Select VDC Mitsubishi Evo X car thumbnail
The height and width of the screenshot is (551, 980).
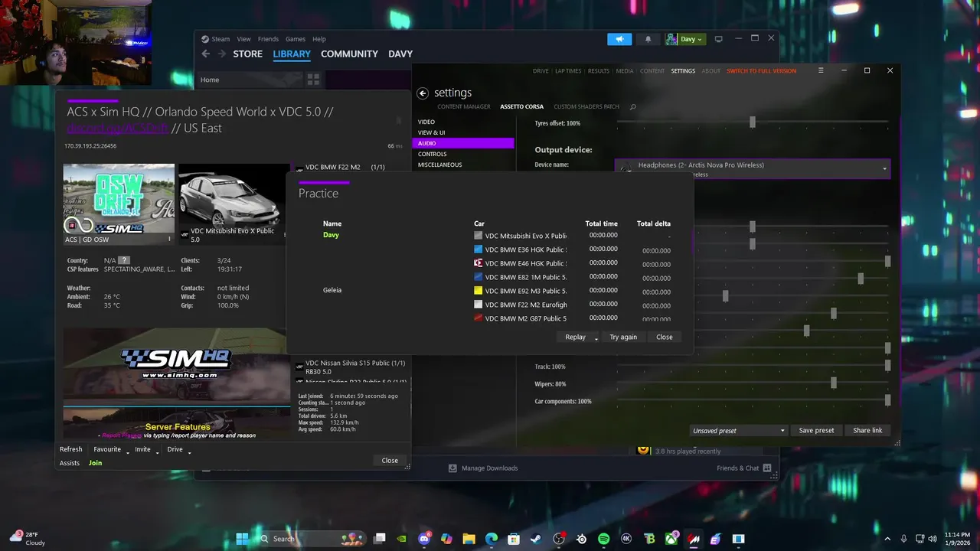coord(233,204)
